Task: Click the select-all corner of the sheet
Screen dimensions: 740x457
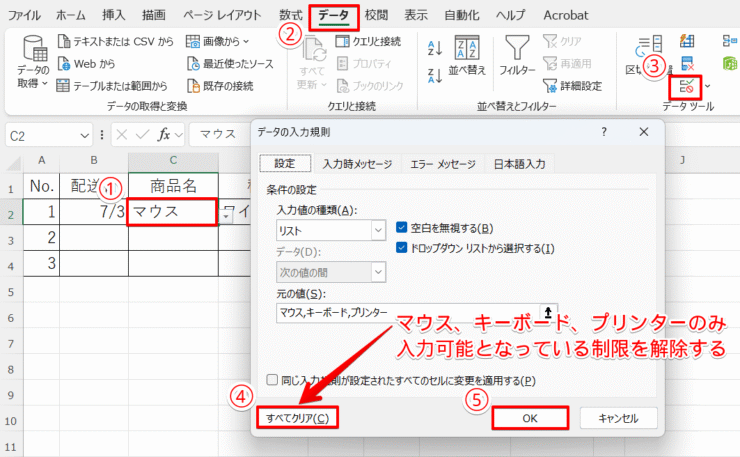Action: (12, 163)
